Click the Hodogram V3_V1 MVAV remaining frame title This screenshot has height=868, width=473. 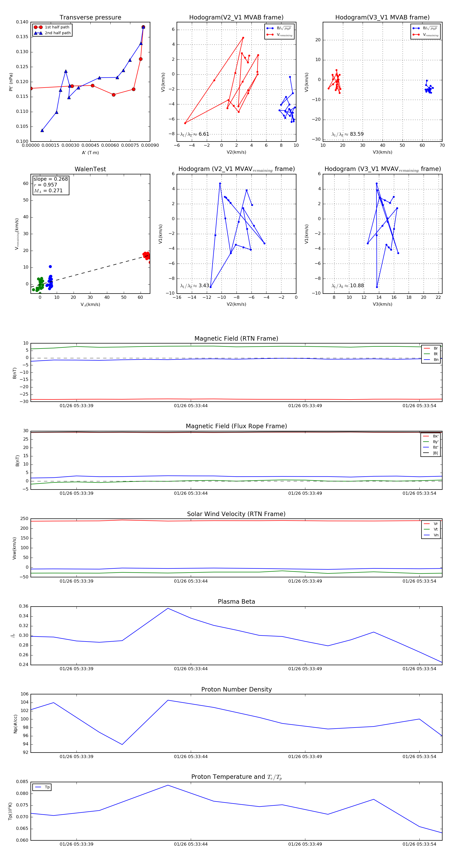[x=382, y=169]
